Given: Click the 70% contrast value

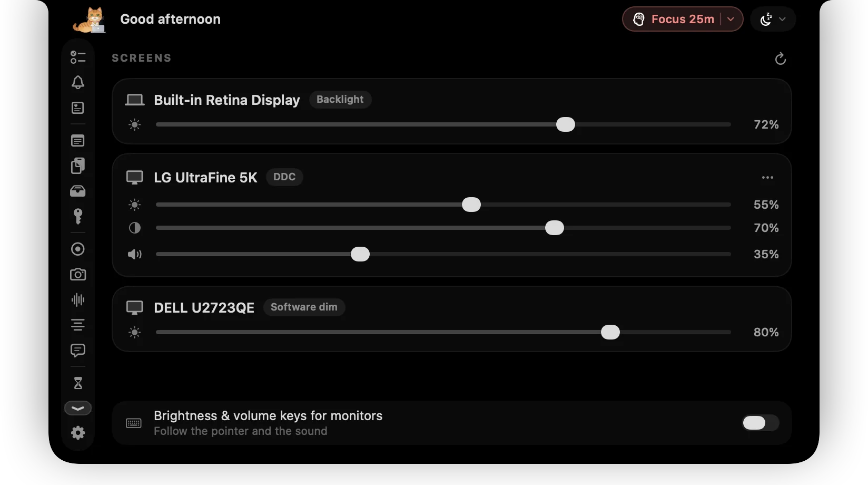Looking at the screenshot, I should click(x=766, y=228).
